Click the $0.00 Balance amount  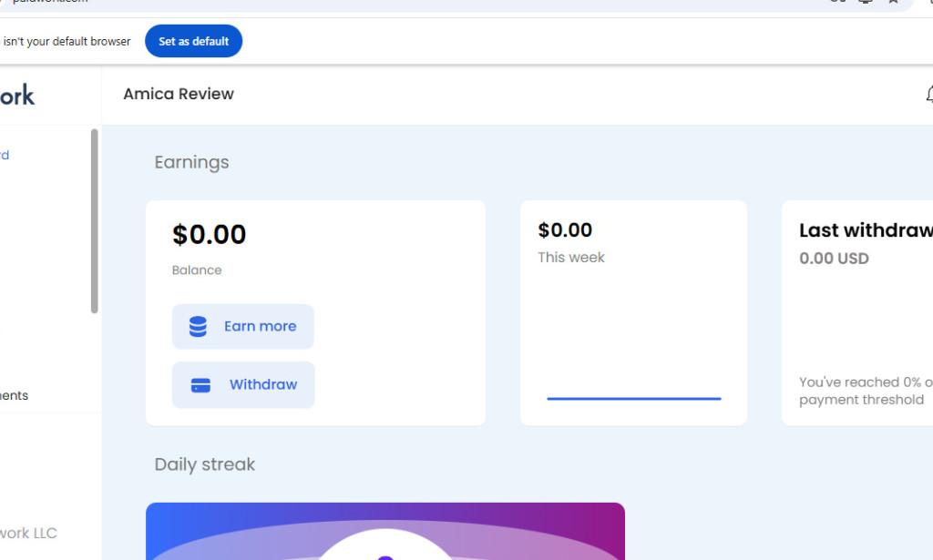(x=209, y=235)
